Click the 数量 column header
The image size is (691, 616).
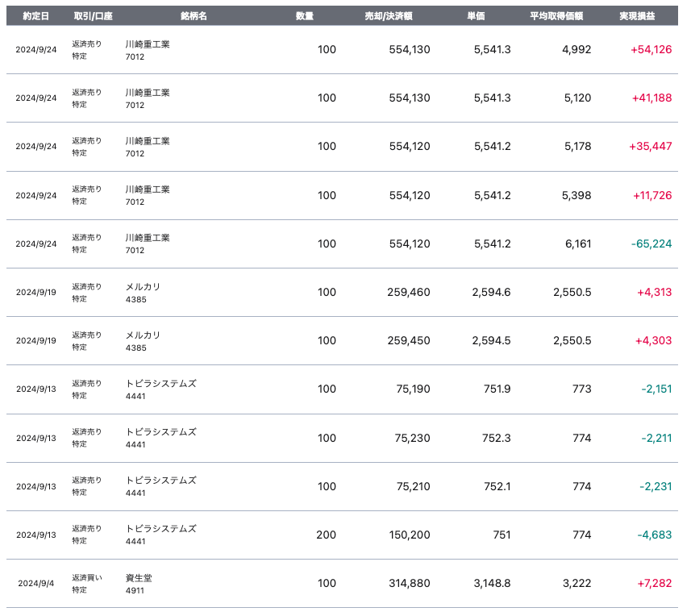[x=305, y=16]
